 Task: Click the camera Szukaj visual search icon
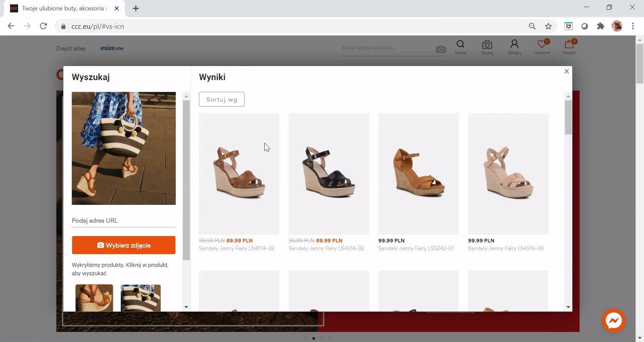(x=487, y=47)
